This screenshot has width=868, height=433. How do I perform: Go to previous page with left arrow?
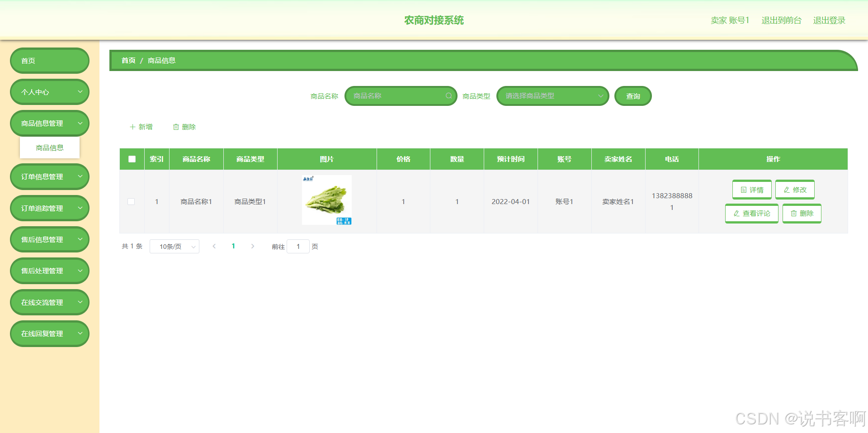click(214, 246)
